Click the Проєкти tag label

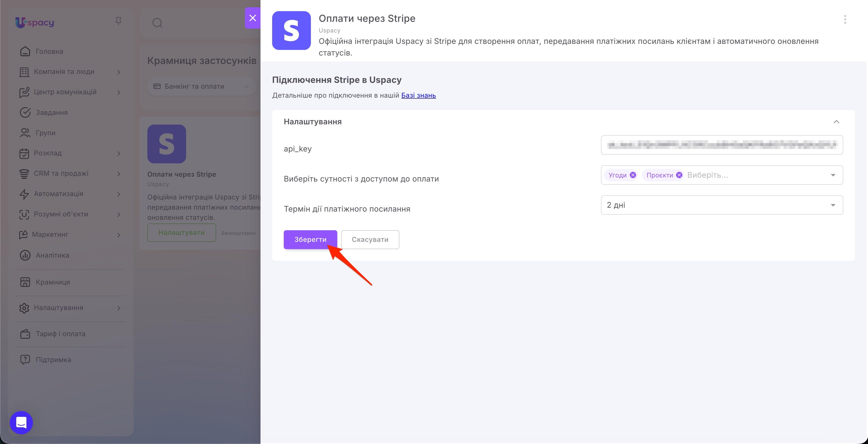tap(659, 175)
